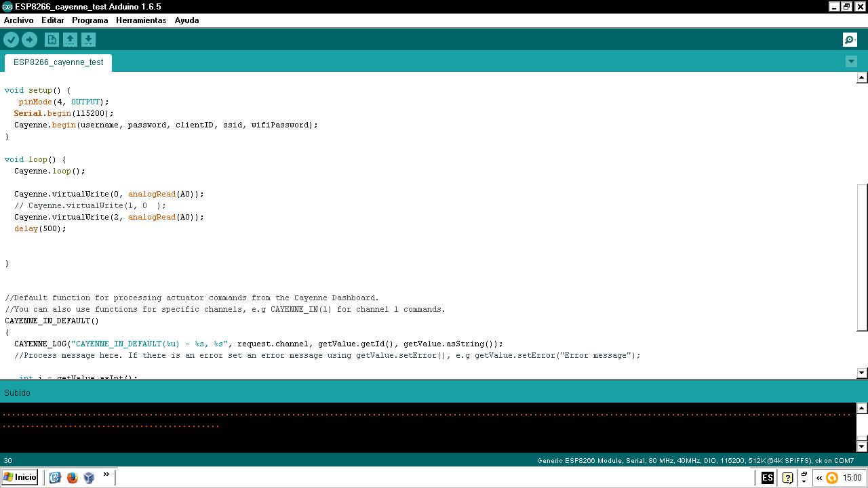Screen dimensions: 868x488
Task: Click the help question mark tray icon
Action: click(787, 478)
